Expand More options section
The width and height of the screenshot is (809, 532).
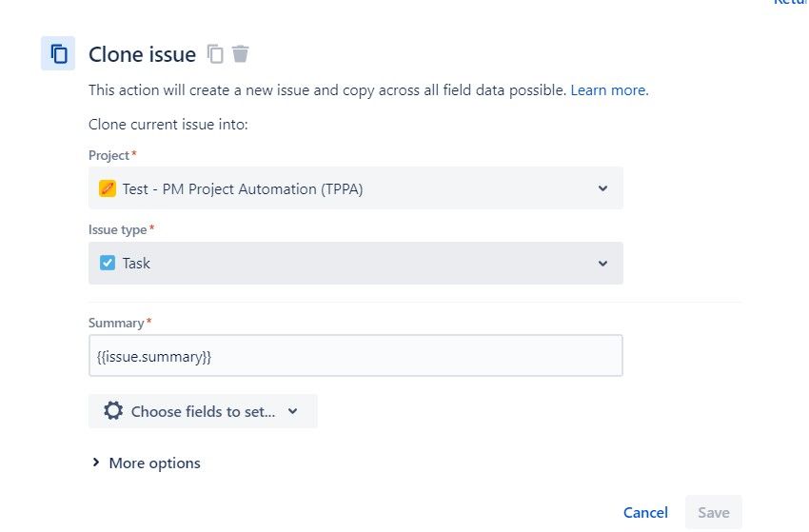coord(146,463)
